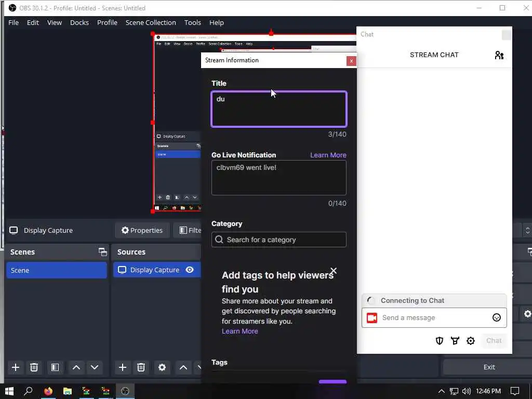Close the Stream Information dock
The image size is (532, 399).
[x=351, y=61]
